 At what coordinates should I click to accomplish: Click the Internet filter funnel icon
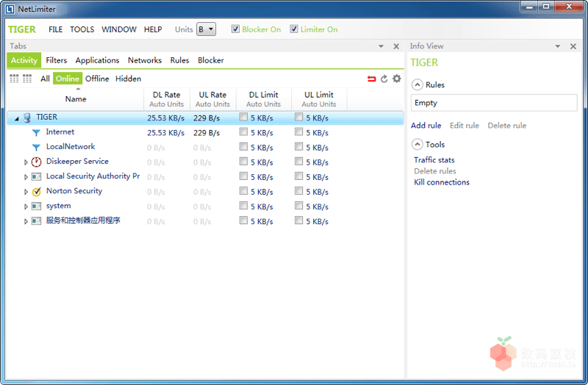point(36,132)
